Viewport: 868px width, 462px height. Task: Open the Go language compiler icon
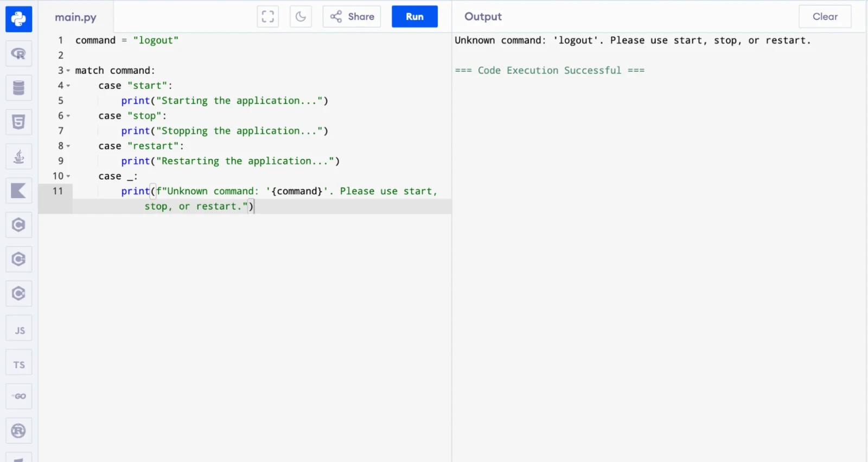pyautogui.click(x=18, y=397)
